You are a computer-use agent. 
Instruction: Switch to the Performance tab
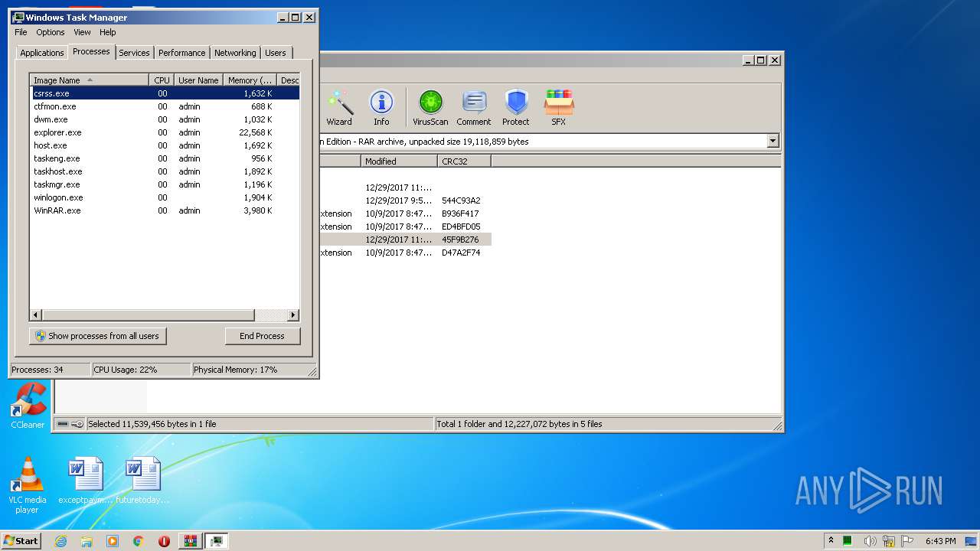181,53
